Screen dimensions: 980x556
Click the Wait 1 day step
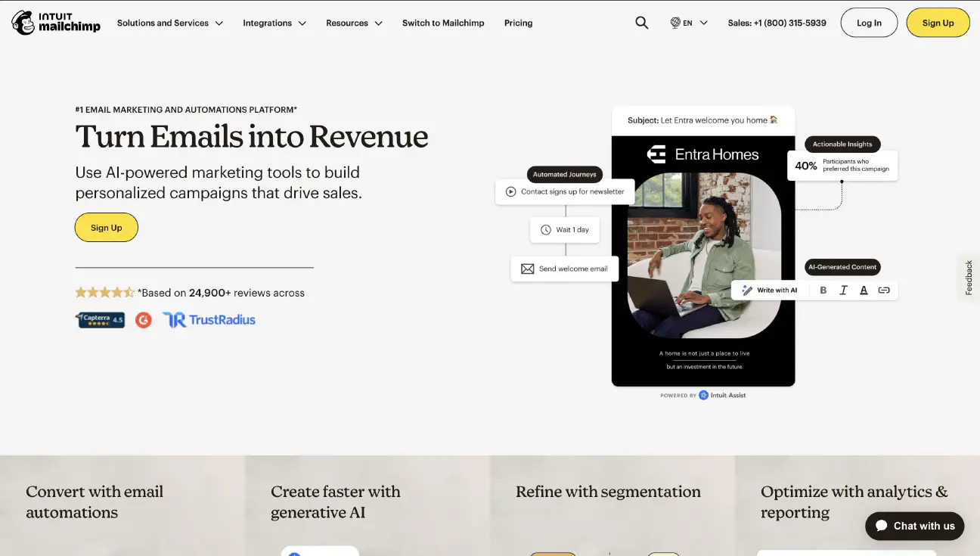(x=565, y=230)
